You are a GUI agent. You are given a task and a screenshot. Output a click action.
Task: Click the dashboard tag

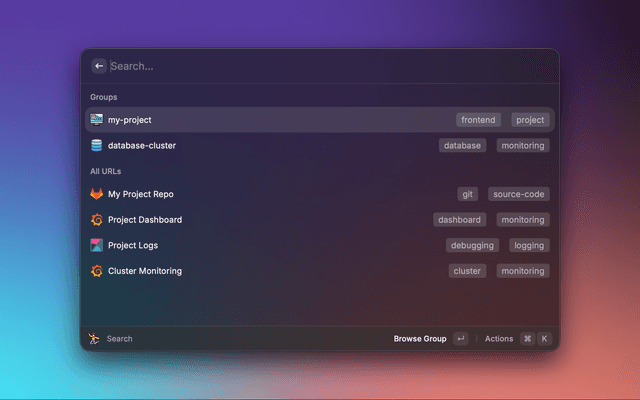(460, 220)
